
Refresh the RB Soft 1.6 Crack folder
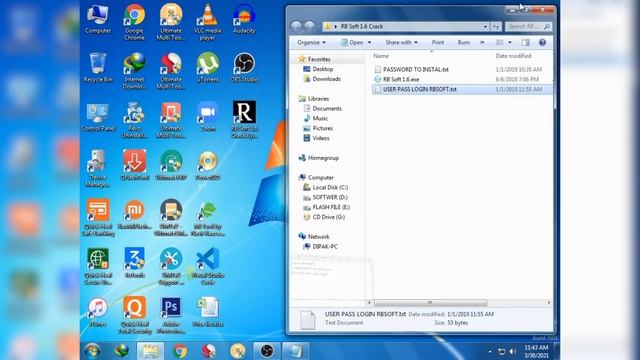(x=496, y=27)
